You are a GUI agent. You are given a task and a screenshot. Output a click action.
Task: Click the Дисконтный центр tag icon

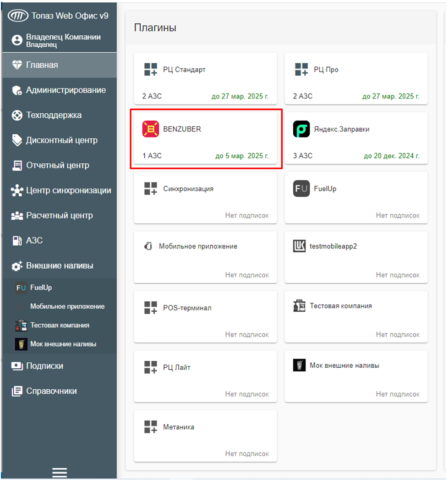tap(17, 140)
